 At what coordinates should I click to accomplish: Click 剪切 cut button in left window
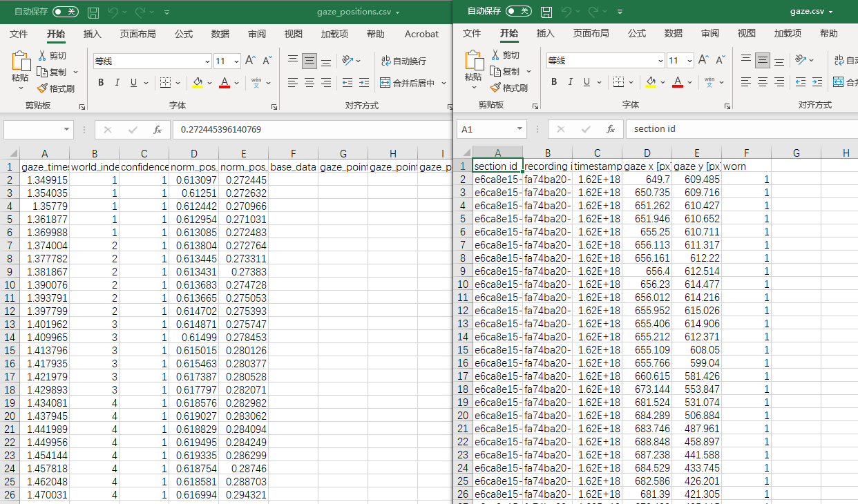click(x=53, y=55)
